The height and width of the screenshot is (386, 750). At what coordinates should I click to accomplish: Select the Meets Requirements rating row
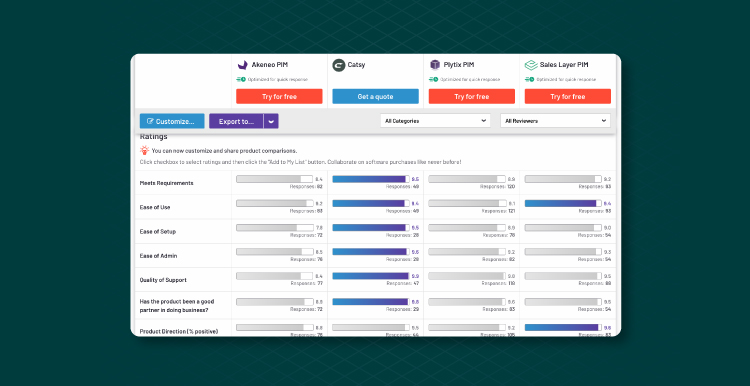pos(375,183)
